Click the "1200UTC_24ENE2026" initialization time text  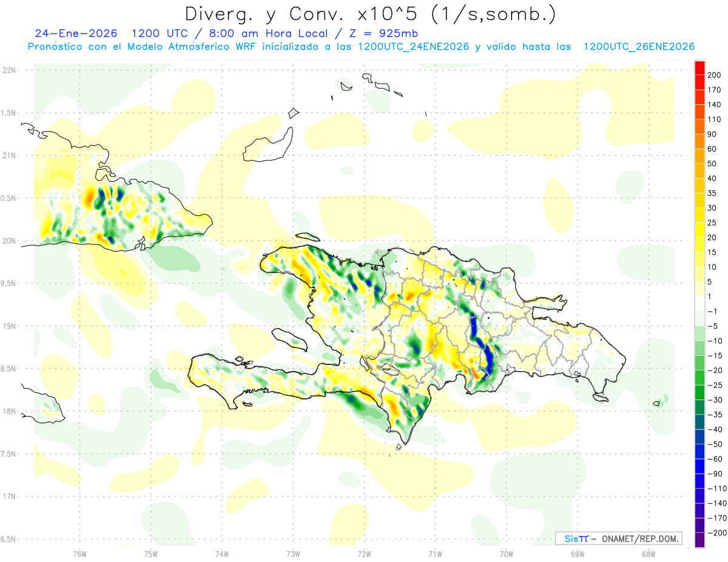(415, 47)
